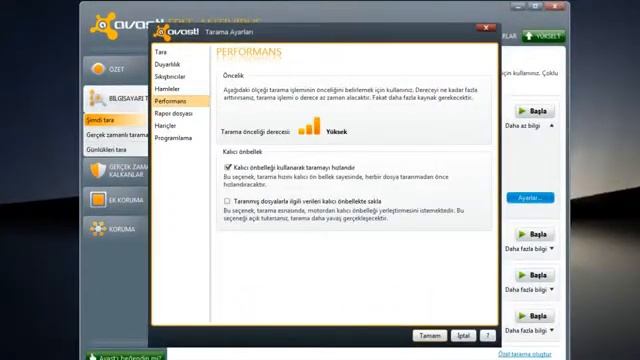Open Gerçek zamanlı tarama sidebar item
The height and width of the screenshot is (360, 640).
(117, 135)
